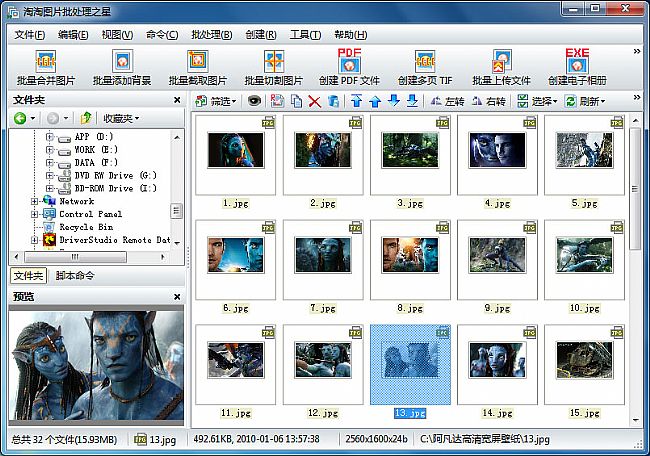Open batch upload files tool (批量上传文件)
Screen dimensions: 650x456
pos(501,68)
